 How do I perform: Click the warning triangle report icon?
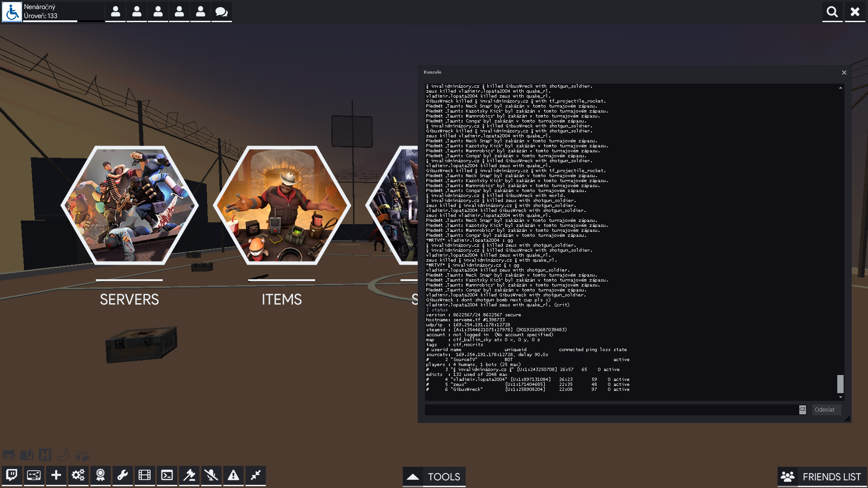pos(233,475)
